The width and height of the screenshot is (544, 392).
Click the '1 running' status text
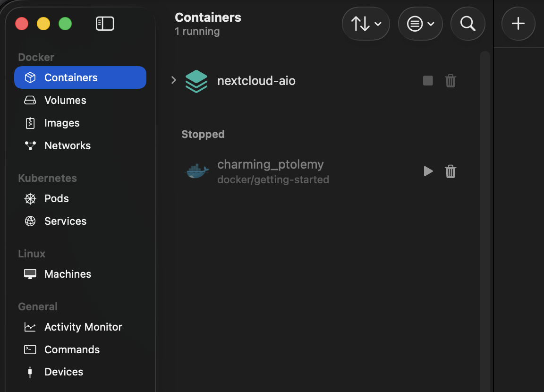coord(197,32)
